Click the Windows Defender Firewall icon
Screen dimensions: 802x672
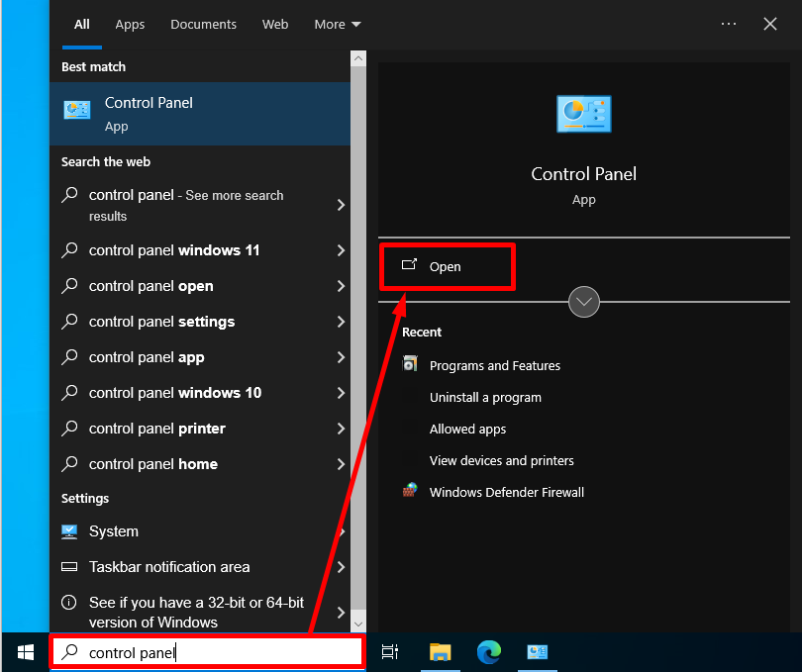click(410, 490)
